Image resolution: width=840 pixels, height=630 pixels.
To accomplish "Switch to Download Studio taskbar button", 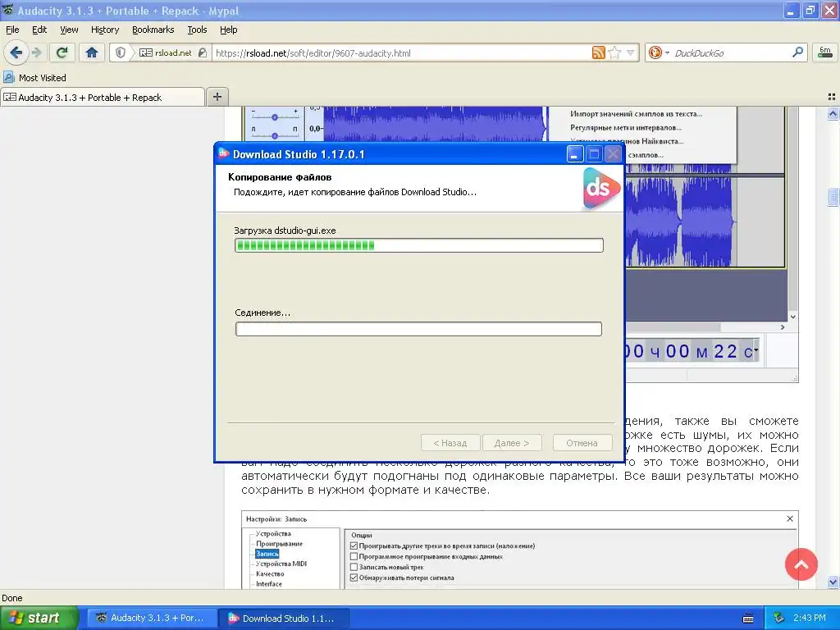I will point(284,619).
